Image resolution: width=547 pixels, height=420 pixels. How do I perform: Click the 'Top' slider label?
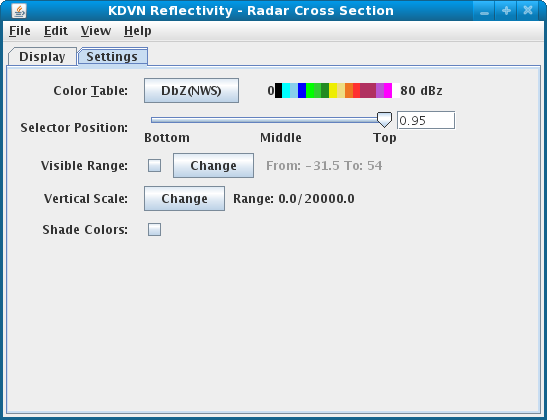coord(385,138)
